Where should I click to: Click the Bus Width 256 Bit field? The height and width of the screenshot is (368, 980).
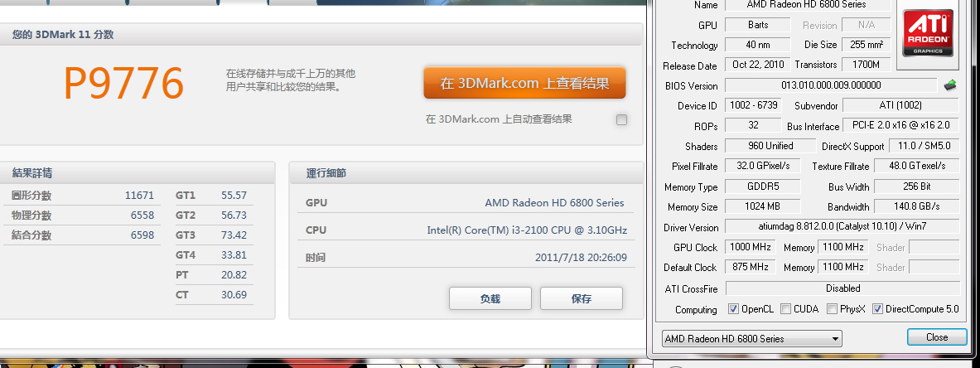[x=916, y=186]
